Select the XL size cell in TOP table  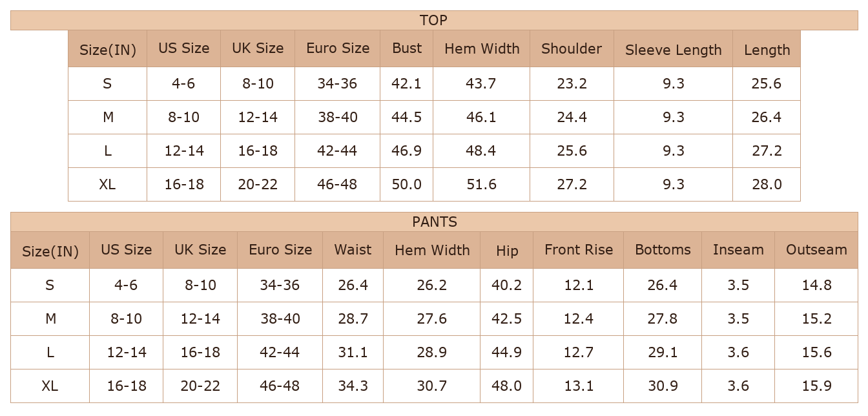click(107, 184)
